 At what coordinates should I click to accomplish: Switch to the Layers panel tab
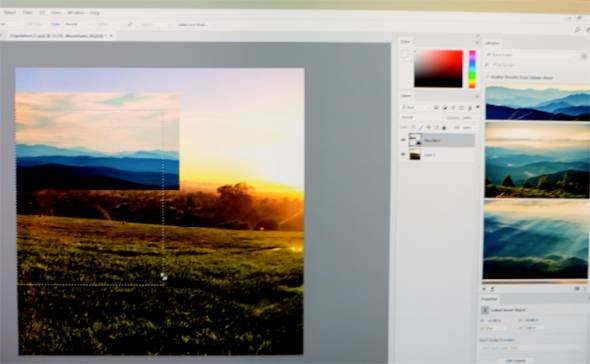pyautogui.click(x=406, y=96)
